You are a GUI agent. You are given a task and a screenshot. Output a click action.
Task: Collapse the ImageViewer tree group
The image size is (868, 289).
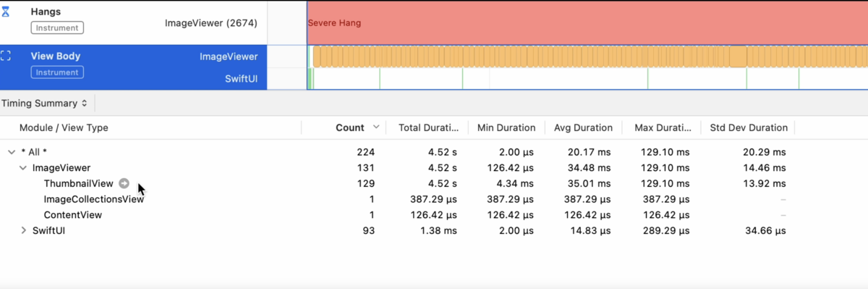coord(23,168)
